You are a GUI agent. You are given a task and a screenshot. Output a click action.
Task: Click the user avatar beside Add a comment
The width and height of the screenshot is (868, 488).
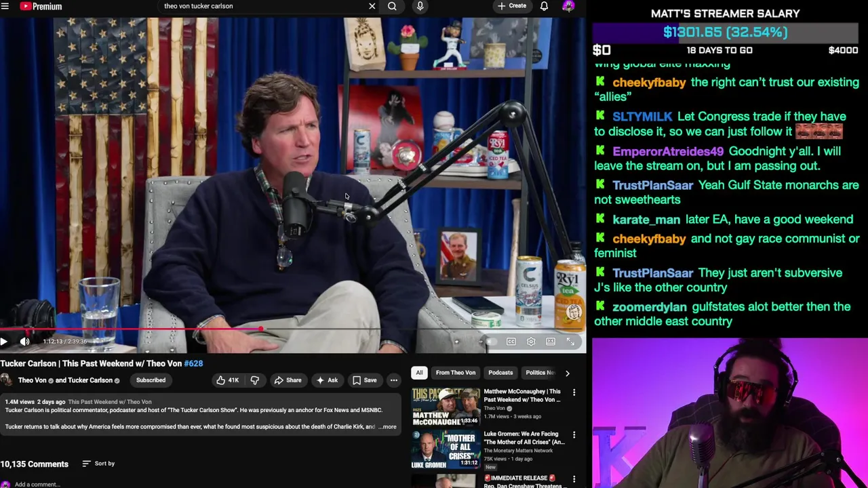tap(5, 485)
